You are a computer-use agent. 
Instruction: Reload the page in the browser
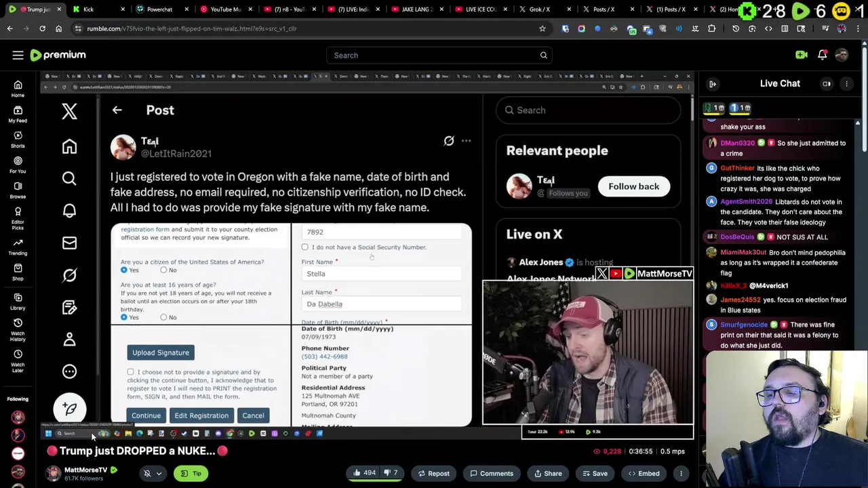[42, 28]
